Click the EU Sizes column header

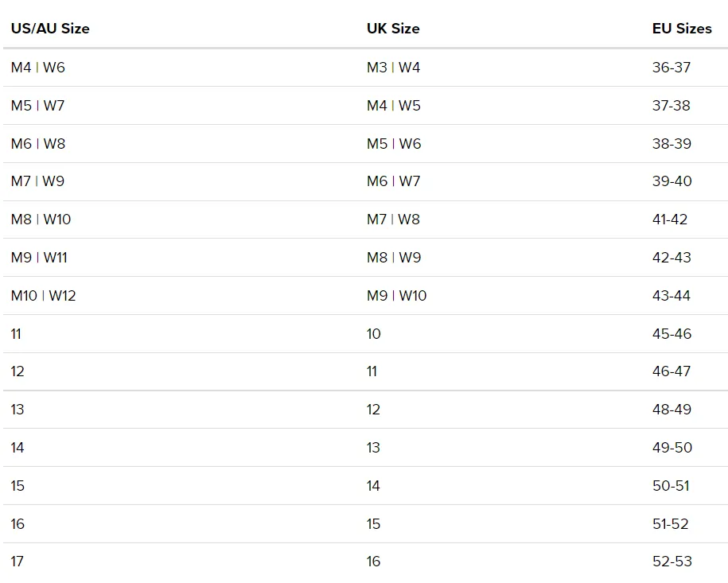point(682,29)
